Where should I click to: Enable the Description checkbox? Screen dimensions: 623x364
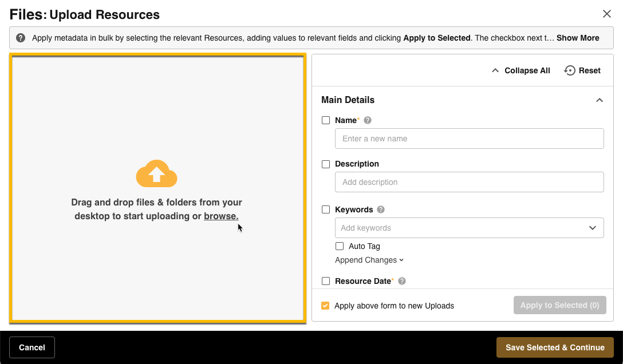pos(326,164)
